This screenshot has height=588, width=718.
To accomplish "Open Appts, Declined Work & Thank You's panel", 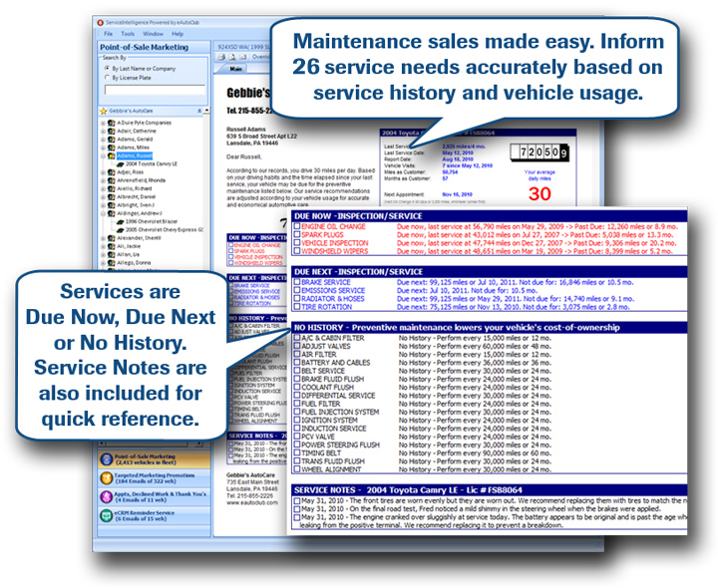I will coord(154,497).
